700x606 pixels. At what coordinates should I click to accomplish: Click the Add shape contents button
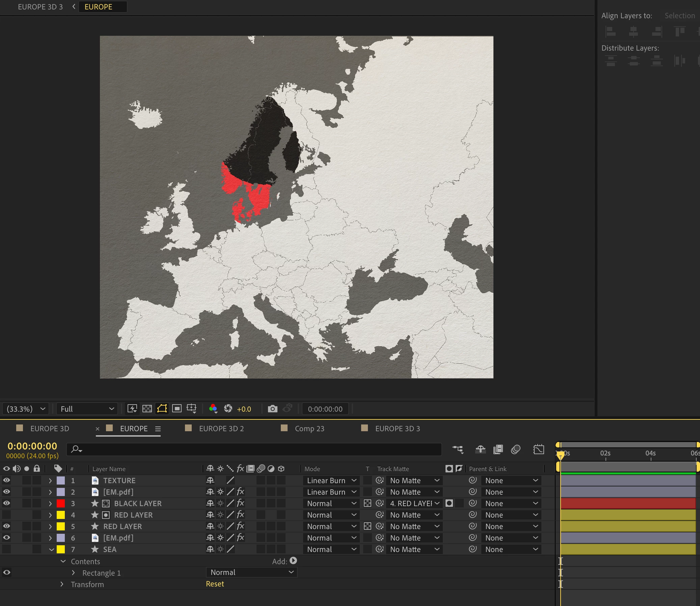(293, 561)
